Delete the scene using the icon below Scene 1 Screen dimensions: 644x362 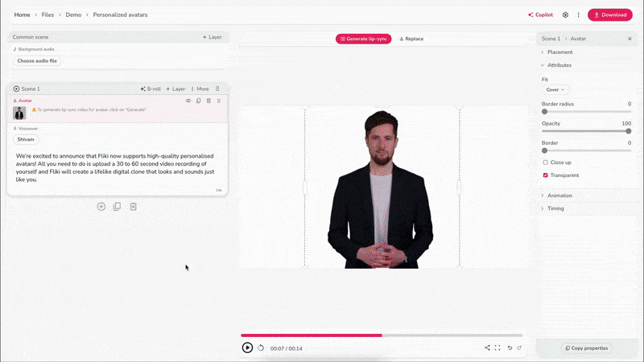(134, 207)
